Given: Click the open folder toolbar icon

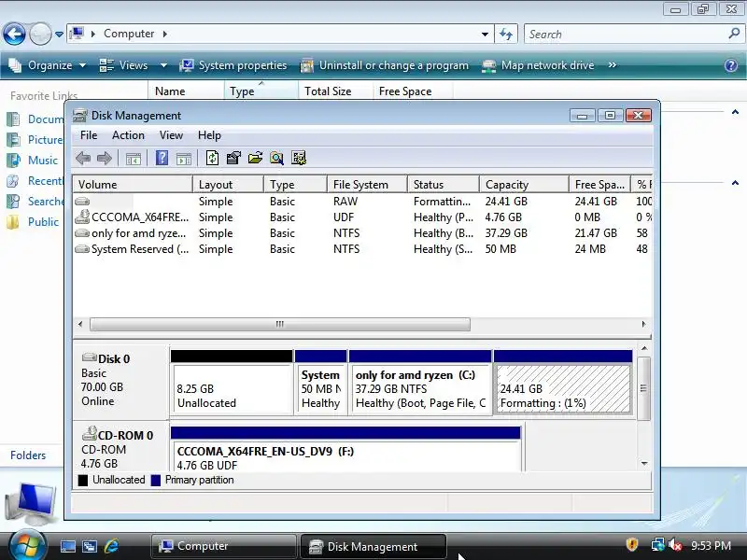Looking at the screenshot, I should (255, 158).
